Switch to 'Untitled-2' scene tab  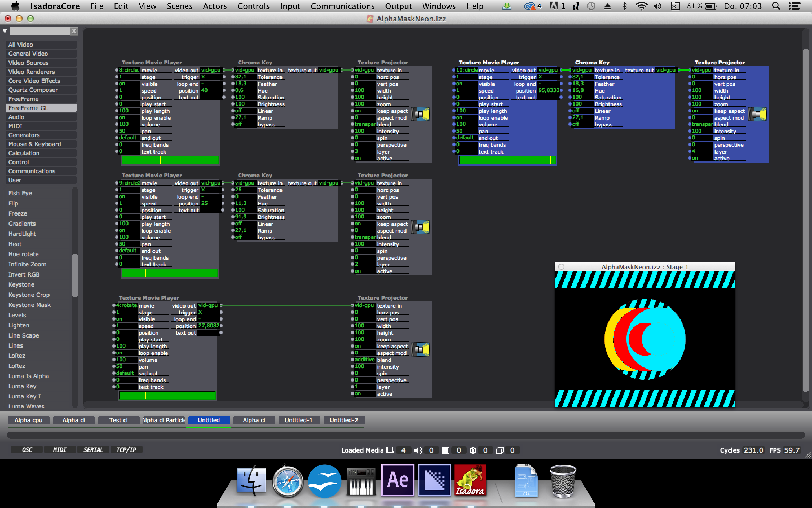(344, 420)
